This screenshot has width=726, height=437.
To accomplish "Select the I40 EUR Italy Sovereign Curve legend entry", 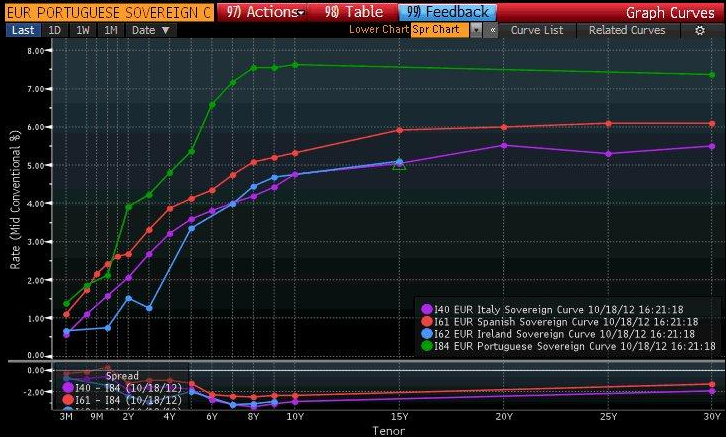I will click(x=552, y=309).
